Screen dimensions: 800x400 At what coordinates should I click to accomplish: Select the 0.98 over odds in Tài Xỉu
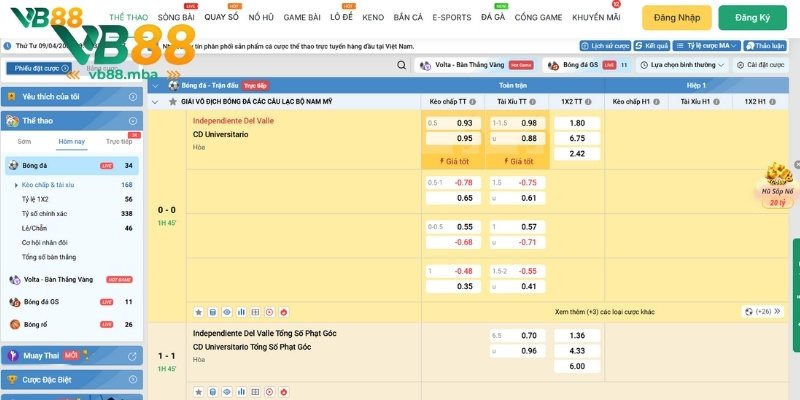pyautogui.click(x=529, y=123)
